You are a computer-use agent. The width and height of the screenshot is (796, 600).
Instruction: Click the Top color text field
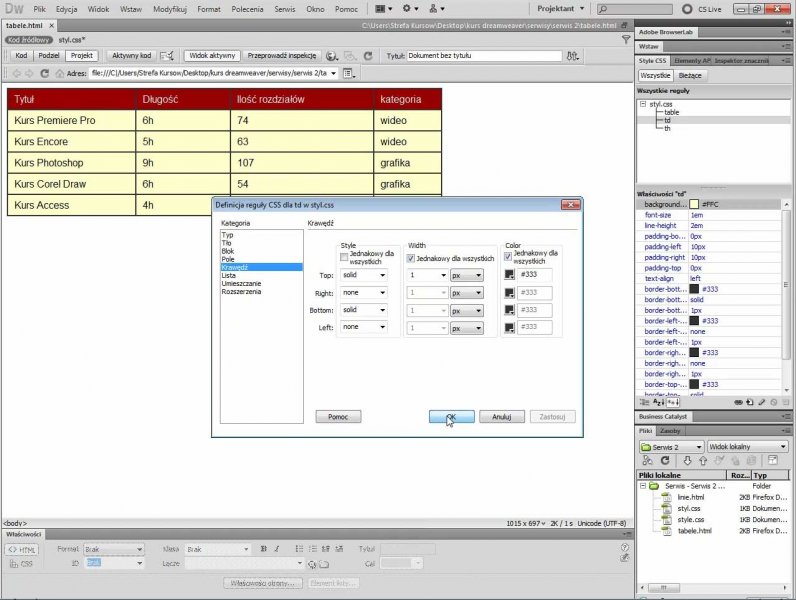[x=536, y=275]
